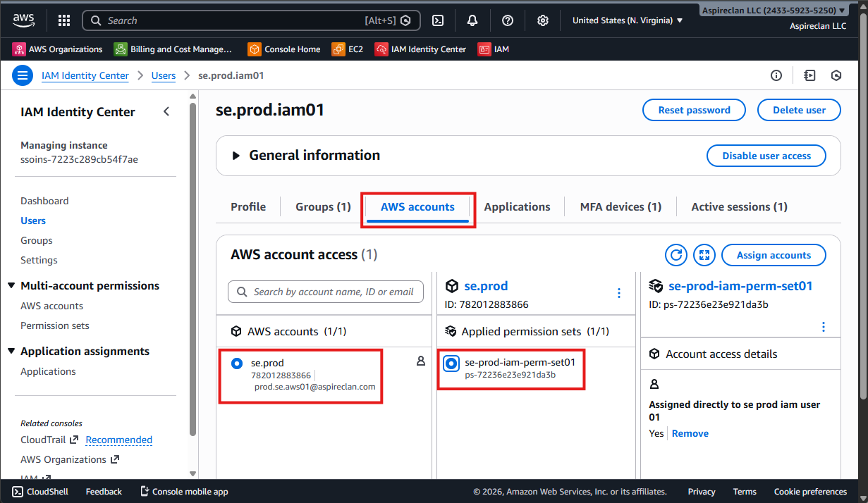This screenshot has width=868, height=503.
Task: Click the side navigation vertical scrollbar
Action: pyautogui.click(x=193, y=268)
